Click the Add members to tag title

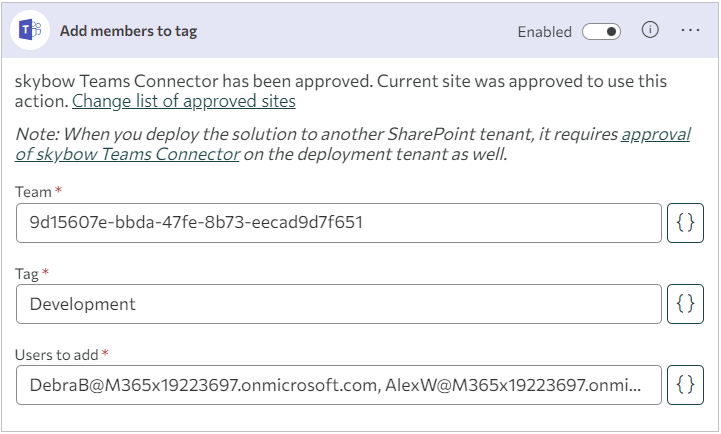[128, 31]
